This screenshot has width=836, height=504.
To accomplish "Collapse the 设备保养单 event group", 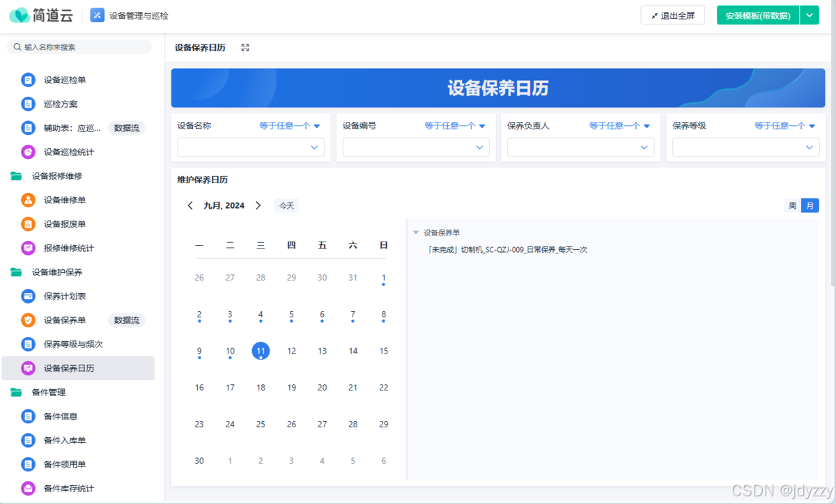I will tap(416, 233).
